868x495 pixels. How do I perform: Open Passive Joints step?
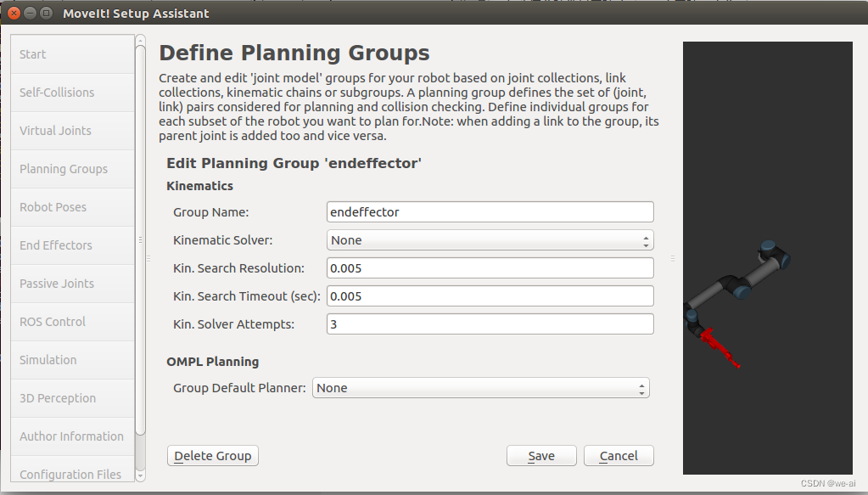point(72,284)
